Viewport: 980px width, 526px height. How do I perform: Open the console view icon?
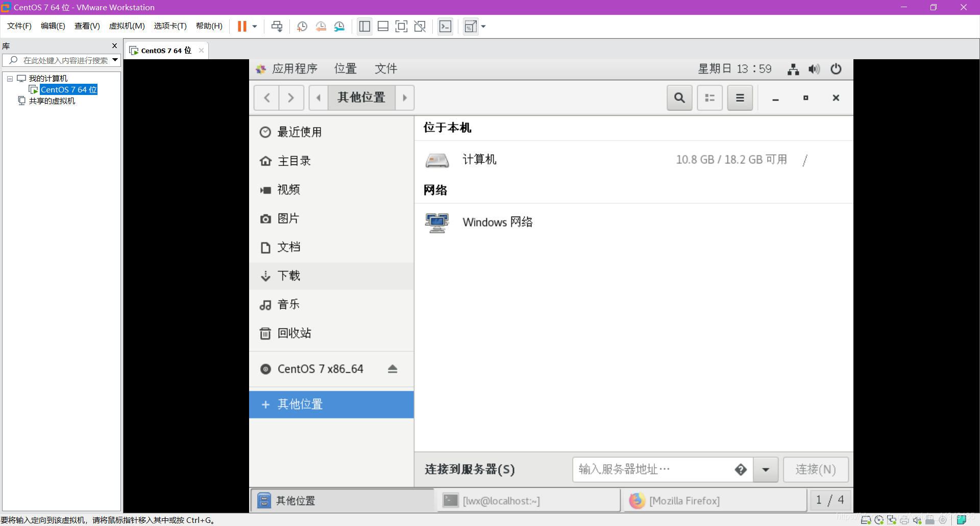(445, 27)
